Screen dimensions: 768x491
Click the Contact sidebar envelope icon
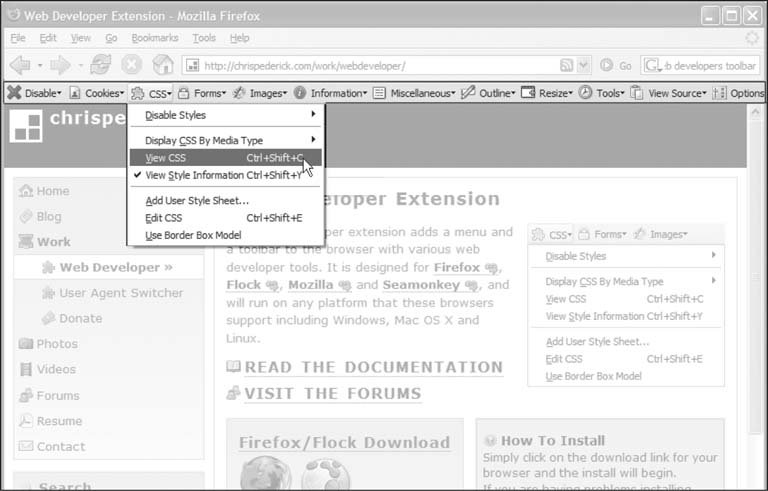point(25,446)
